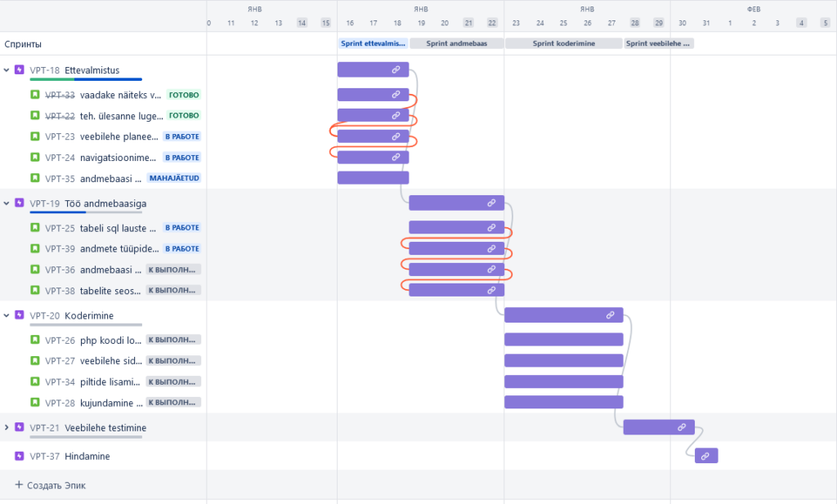Collapse the VPT-18 Ettevalmistus epic

point(7,70)
